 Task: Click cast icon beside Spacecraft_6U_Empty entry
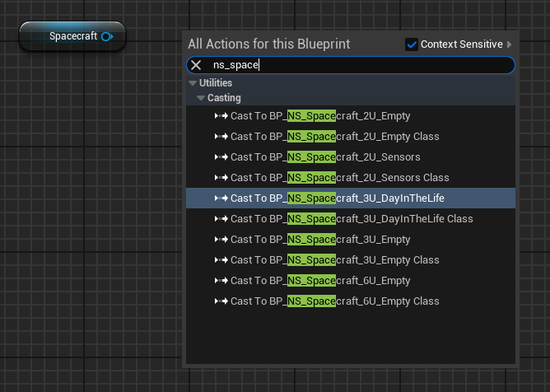pyautogui.click(x=221, y=280)
